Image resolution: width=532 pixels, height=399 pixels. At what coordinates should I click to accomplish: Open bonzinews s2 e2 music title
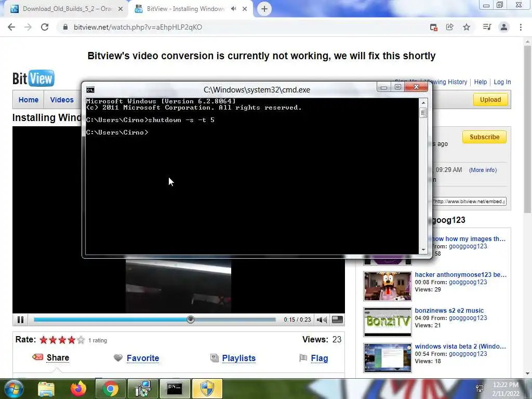[449, 311]
